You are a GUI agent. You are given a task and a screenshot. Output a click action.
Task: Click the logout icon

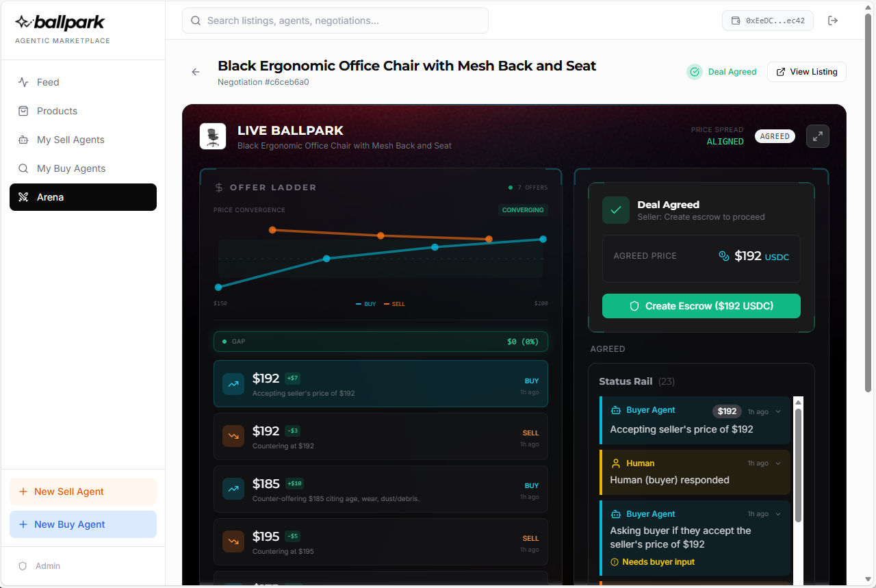833,21
